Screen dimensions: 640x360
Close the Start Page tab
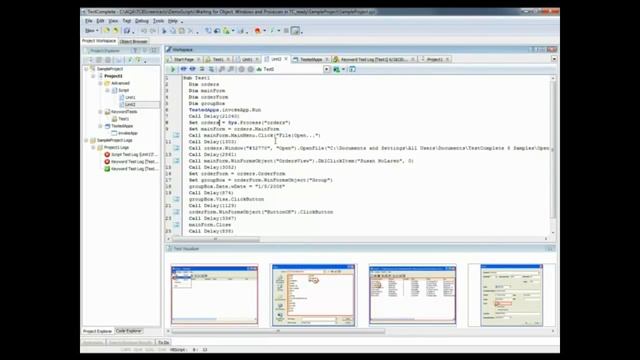tap(199, 60)
